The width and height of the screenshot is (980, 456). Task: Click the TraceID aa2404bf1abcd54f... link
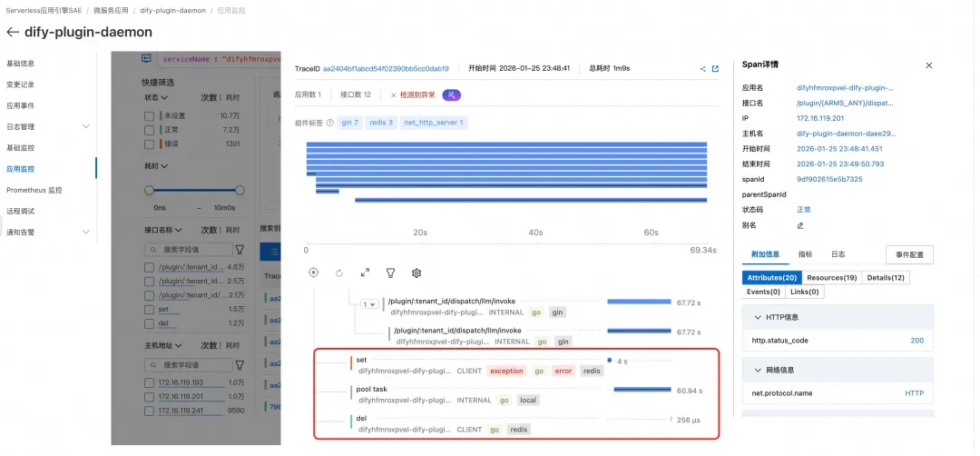pos(386,69)
